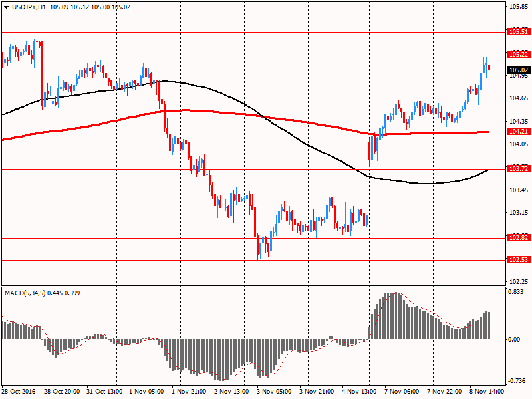Click the 104.21 red level label
This screenshot has height=399, width=532.
point(518,132)
